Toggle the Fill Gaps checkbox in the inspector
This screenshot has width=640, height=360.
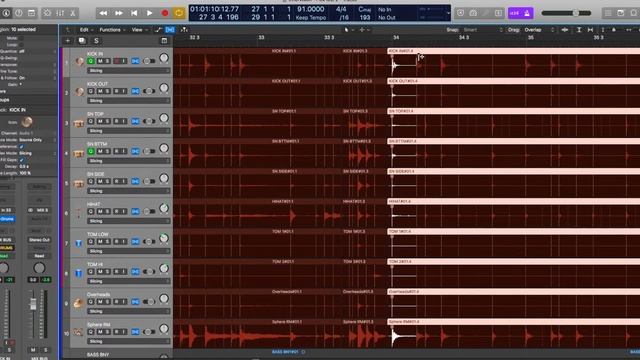point(22,160)
